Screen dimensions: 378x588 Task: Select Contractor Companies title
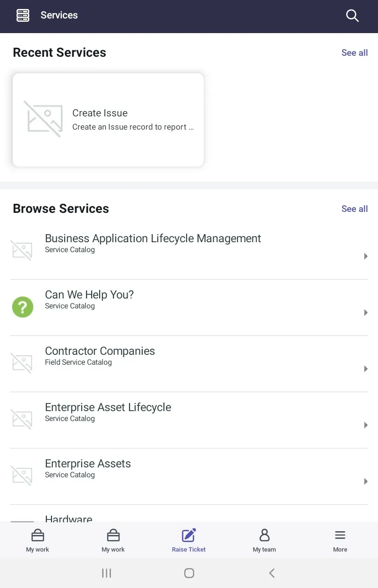coord(100,351)
